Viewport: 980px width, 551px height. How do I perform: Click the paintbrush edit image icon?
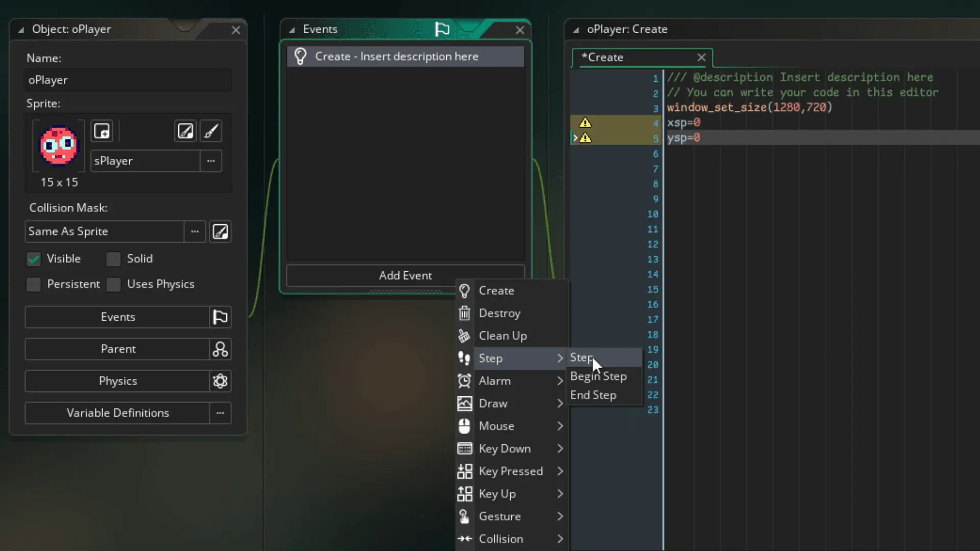210,131
